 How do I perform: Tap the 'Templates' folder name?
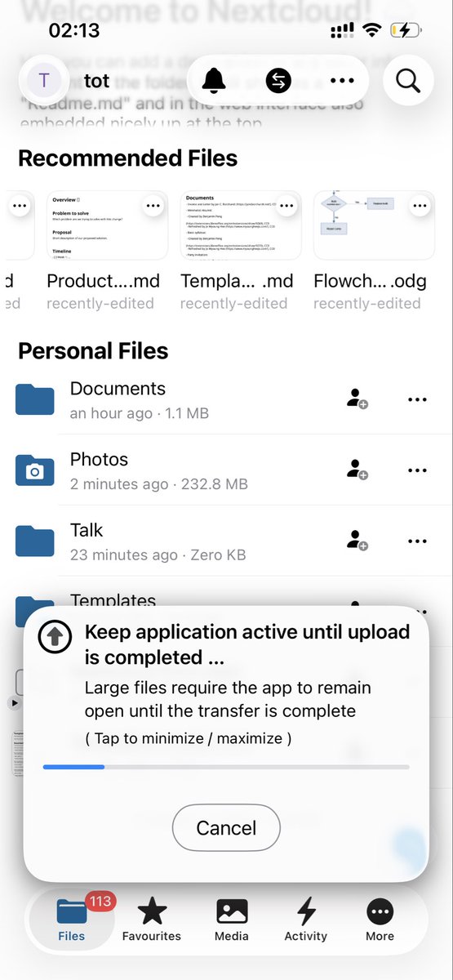pos(113,600)
